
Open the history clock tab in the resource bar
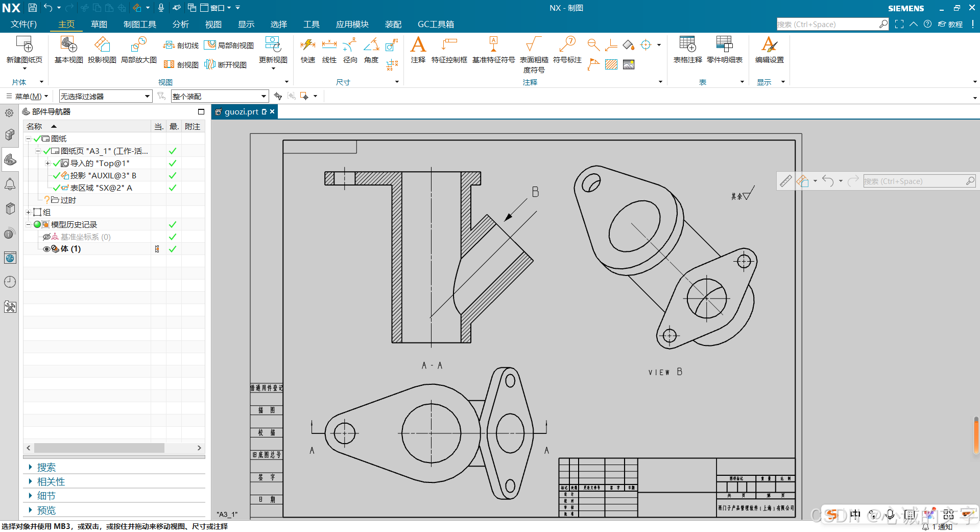click(x=10, y=282)
